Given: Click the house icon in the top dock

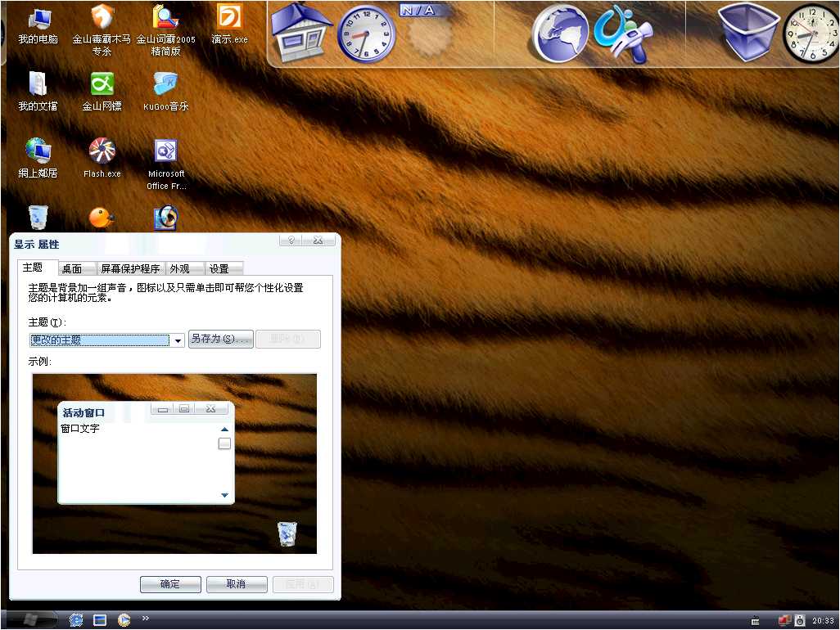Looking at the screenshot, I should pos(301,33).
